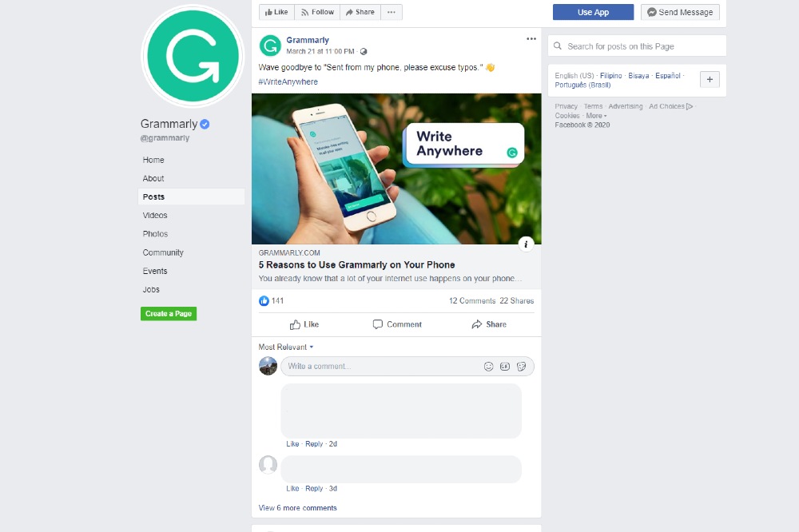The image size is (799, 532).
Task: Click the Use App button
Action: [x=593, y=12]
